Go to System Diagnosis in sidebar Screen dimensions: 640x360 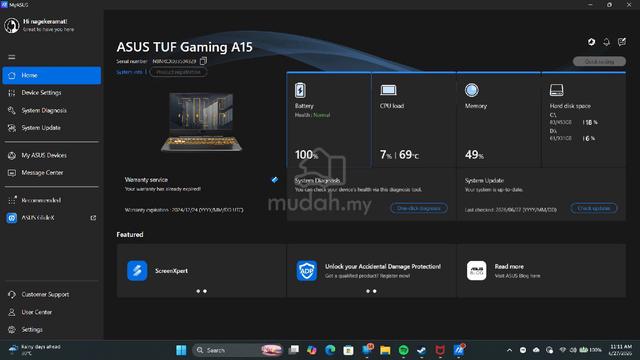(51, 111)
